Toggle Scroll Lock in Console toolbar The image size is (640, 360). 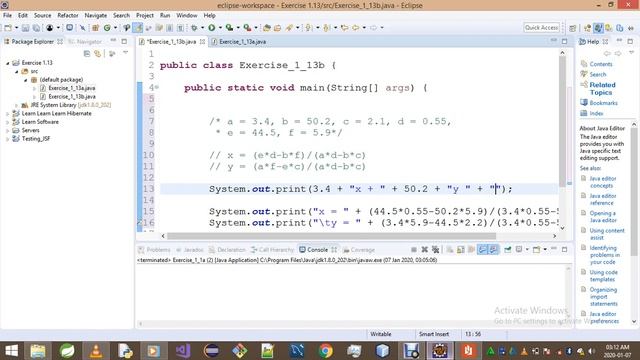pyautogui.click(x=460, y=249)
